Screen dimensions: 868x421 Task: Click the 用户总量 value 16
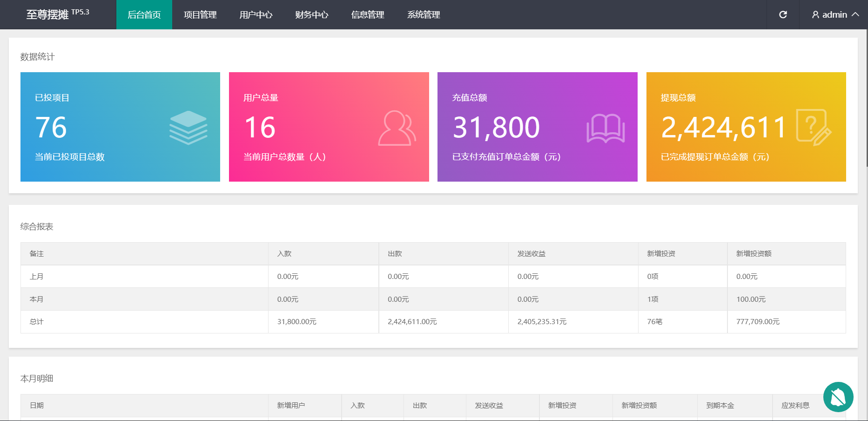260,127
